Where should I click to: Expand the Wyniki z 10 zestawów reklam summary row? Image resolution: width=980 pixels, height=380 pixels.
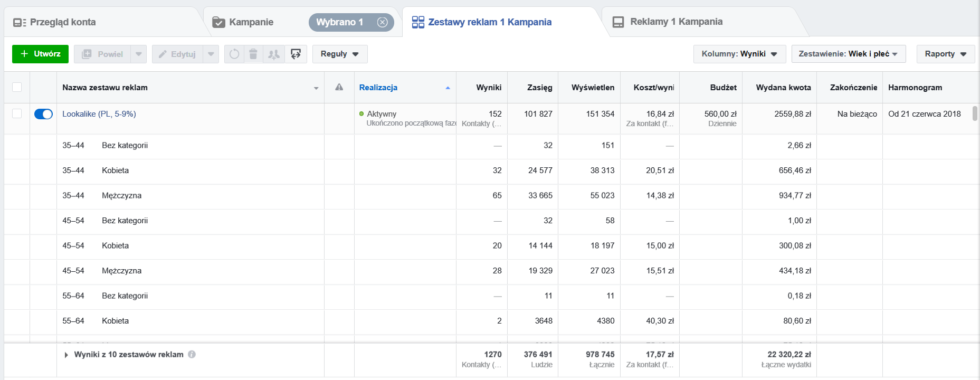point(66,355)
